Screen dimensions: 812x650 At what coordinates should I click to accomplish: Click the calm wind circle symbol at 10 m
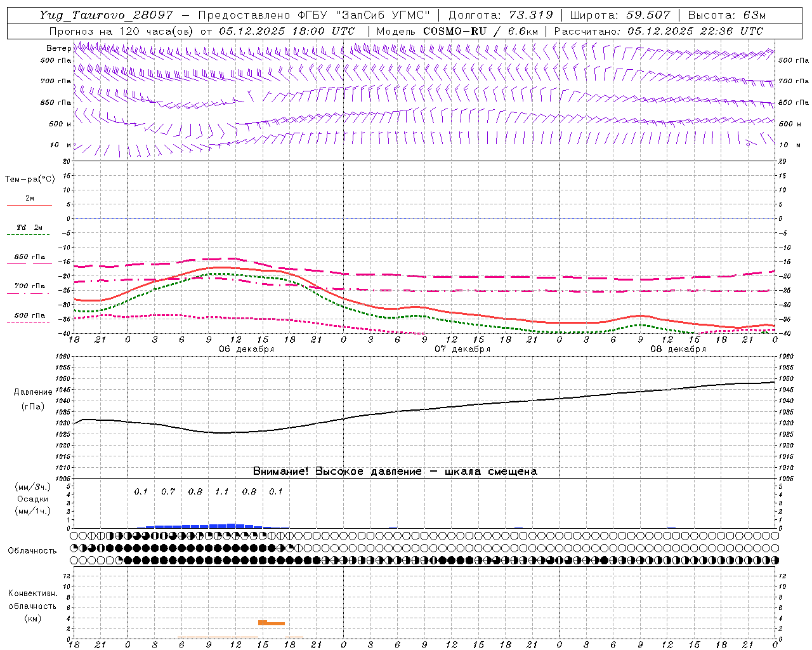point(748,144)
